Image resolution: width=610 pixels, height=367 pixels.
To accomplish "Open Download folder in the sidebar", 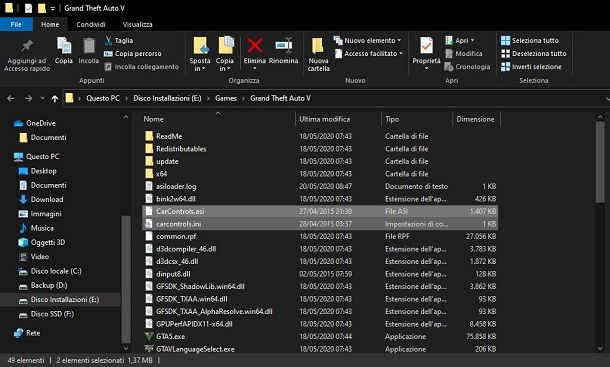I will pos(41,200).
